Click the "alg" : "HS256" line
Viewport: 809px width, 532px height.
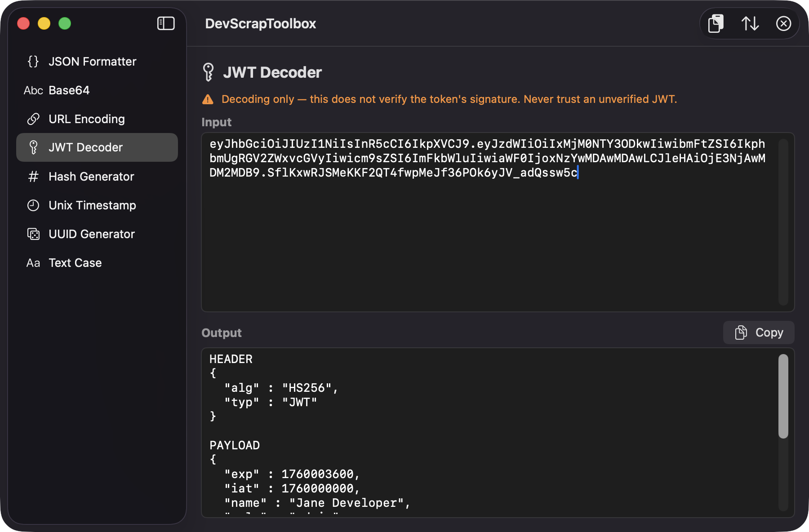(281, 388)
